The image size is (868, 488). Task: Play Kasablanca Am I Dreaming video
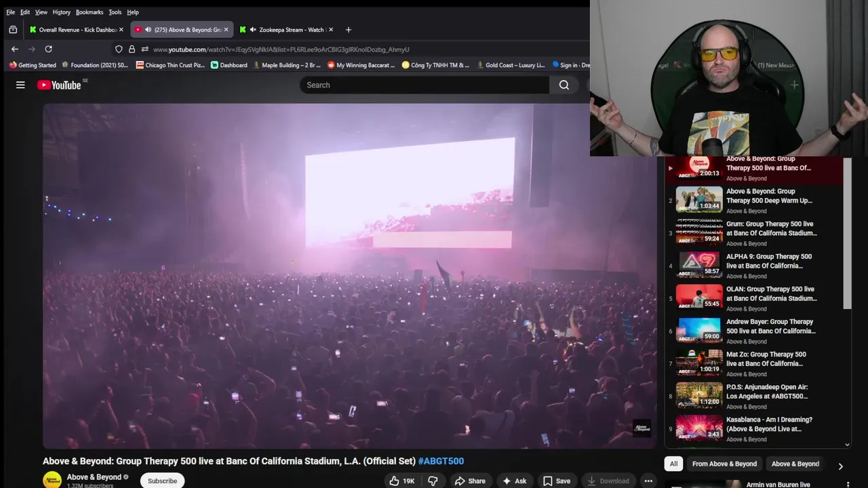click(754, 428)
